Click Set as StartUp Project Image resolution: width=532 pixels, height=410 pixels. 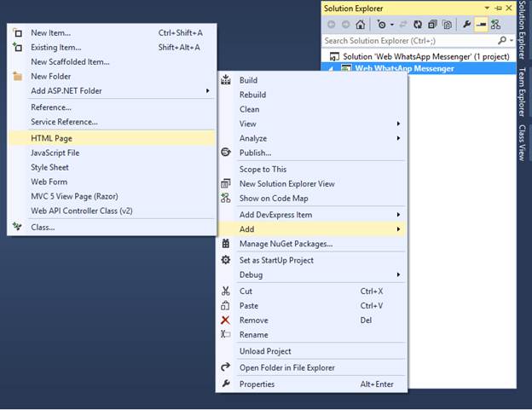[311, 260]
